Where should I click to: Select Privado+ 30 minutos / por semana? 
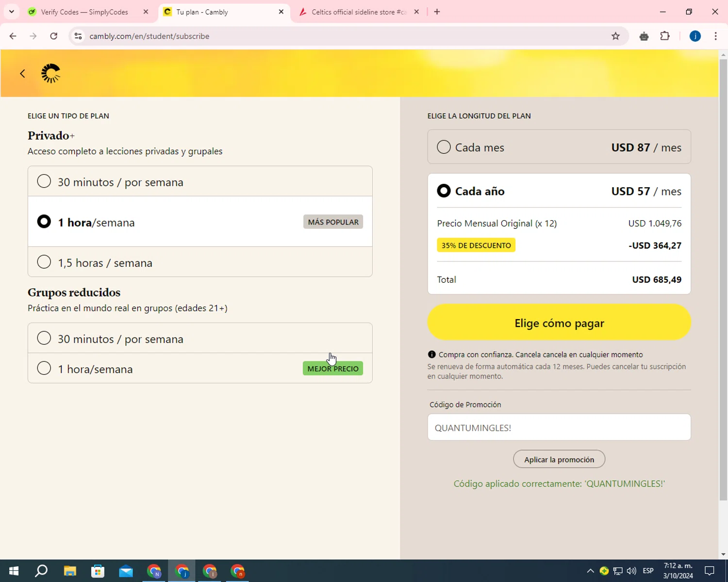click(200, 181)
